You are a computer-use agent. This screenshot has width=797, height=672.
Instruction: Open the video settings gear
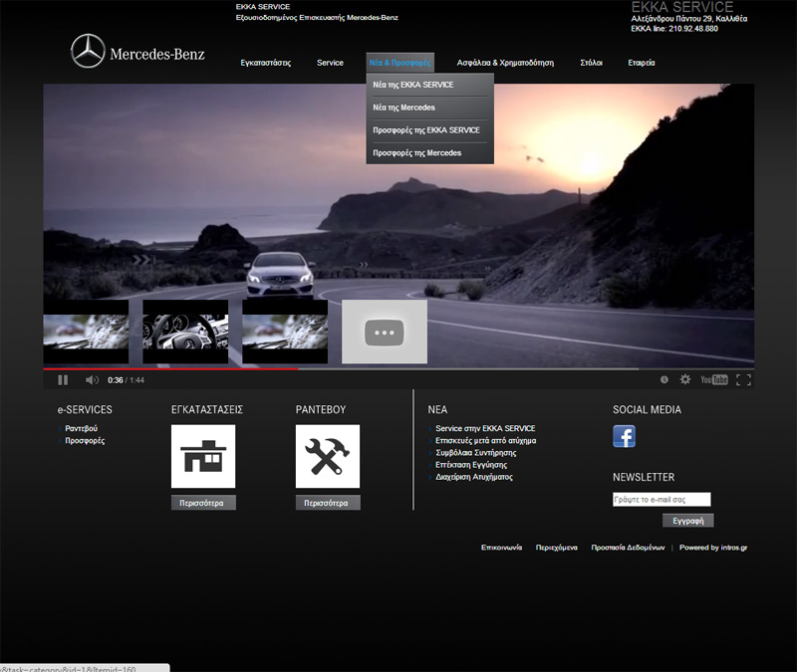[684, 379]
